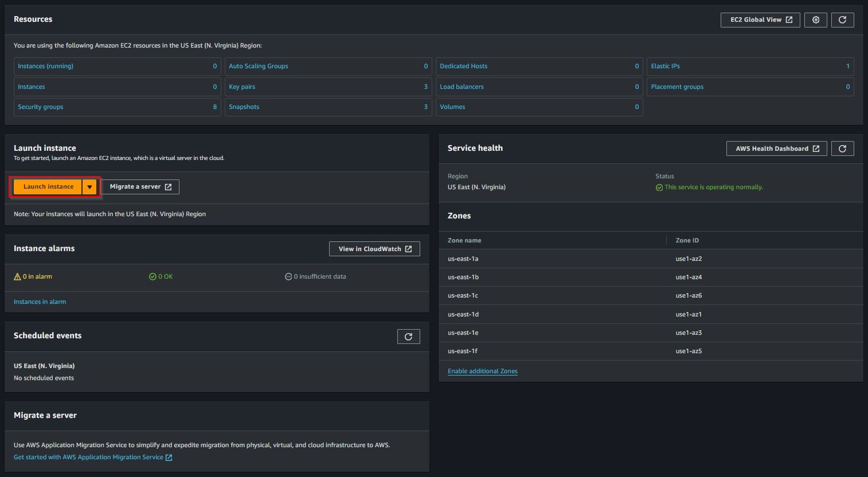
Task: Refresh the Resources panel
Action: [x=842, y=19]
